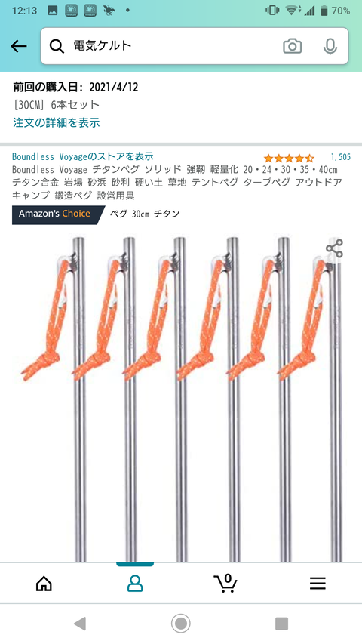Screen dimensions: 362x644
Task: Open camera search in search bar
Action: pos(292,46)
